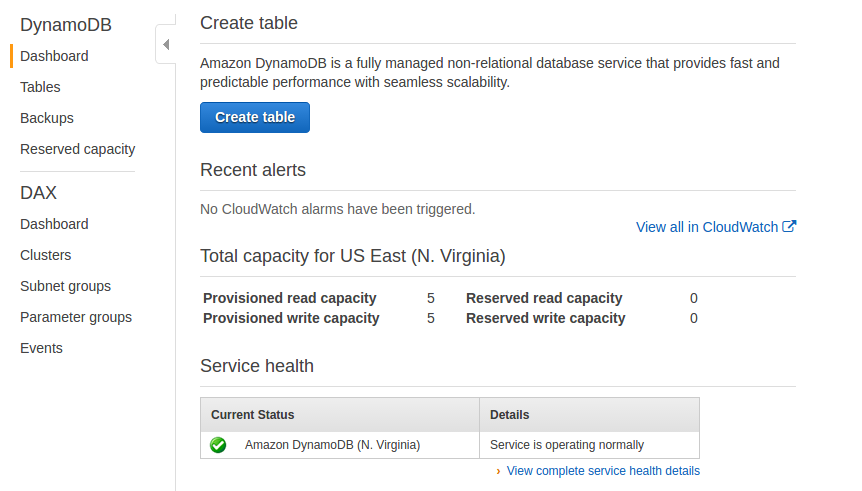
Task: Open View complete service health details
Action: pyautogui.click(x=603, y=471)
